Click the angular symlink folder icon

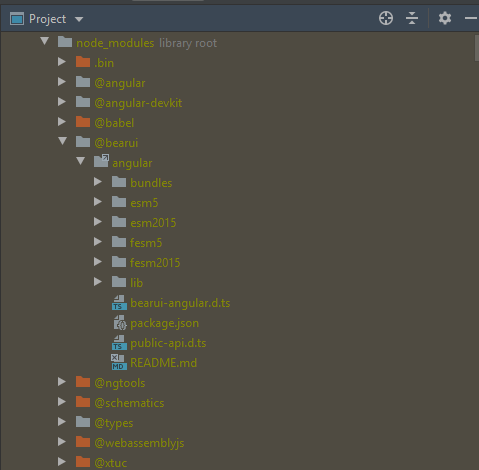click(x=101, y=161)
